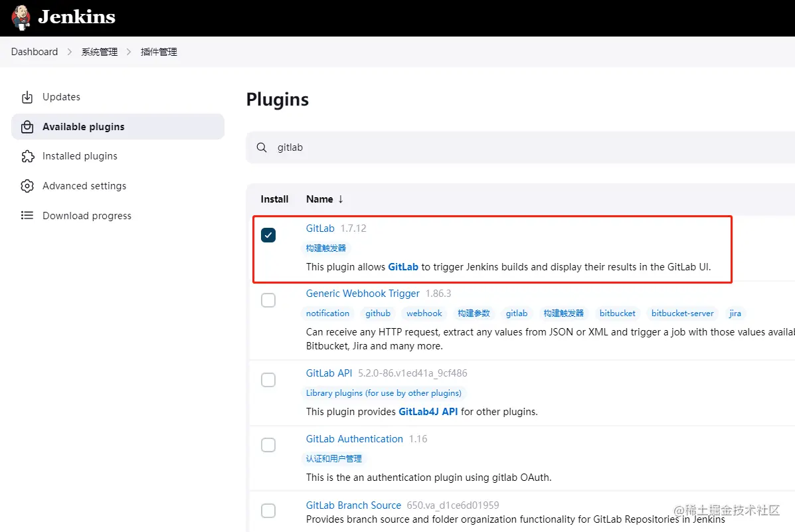Click version text 5.2.0-86.v1ed41a_9cf486
This screenshot has height=532, width=795.
coord(412,373)
